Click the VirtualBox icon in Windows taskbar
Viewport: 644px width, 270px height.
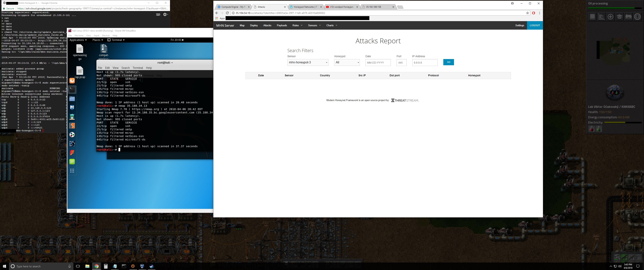[x=142, y=266]
